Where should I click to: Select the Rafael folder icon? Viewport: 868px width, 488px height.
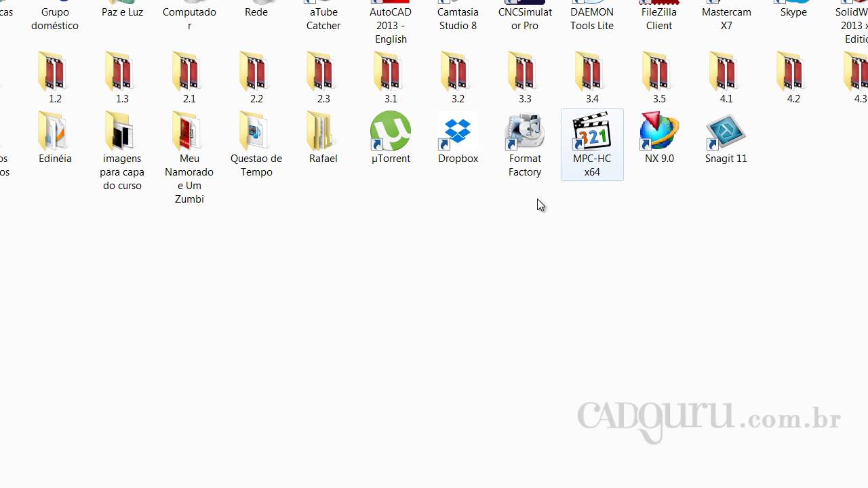(323, 131)
